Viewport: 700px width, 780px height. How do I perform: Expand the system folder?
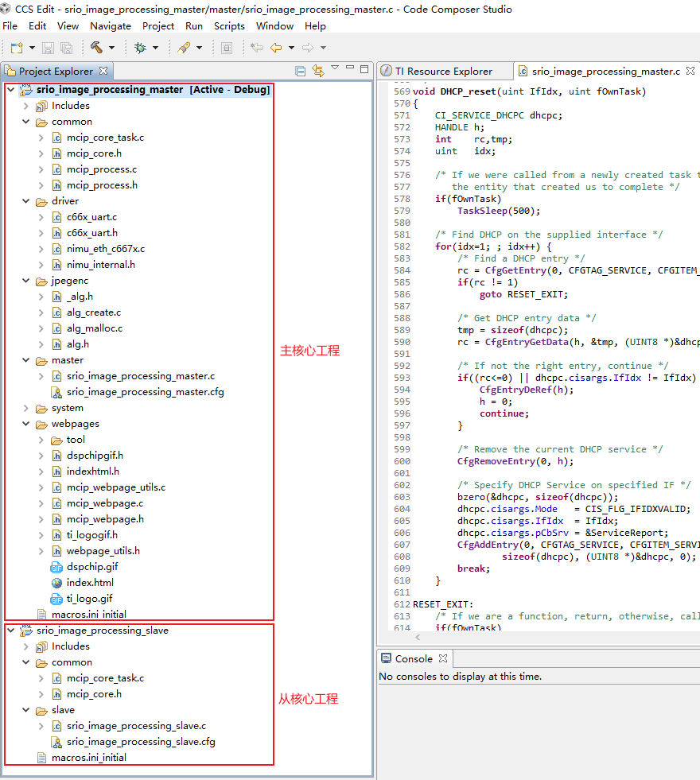coord(26,408)
